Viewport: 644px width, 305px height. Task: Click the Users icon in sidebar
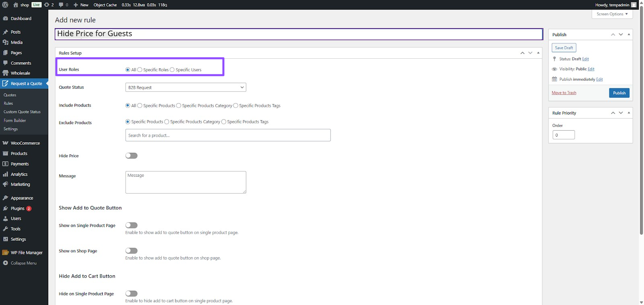click(x=5, y=219)
